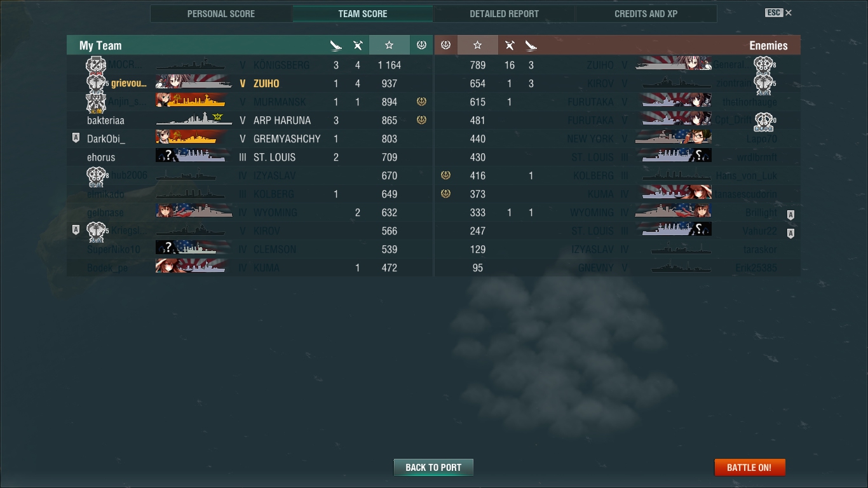Open the Credits and XP tab
868x488 pixels.
point(646,13)
